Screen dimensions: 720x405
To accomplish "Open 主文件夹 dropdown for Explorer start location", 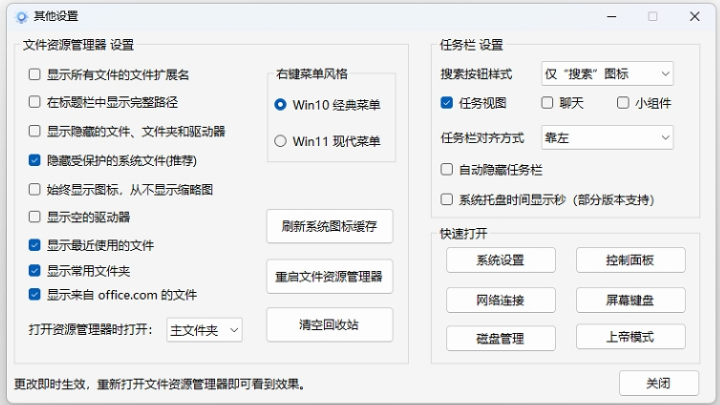I will 205,330.
